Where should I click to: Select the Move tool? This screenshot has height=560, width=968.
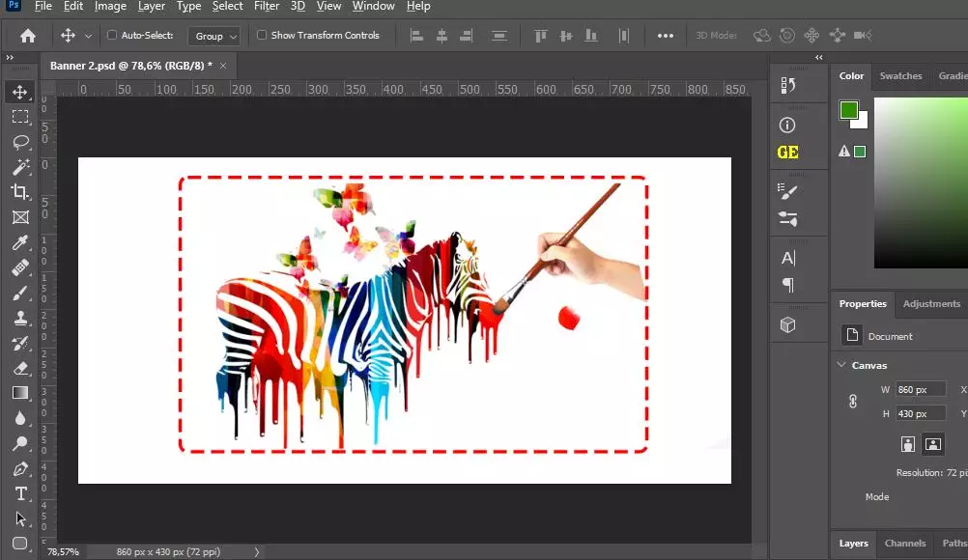[x=21, y=92]
